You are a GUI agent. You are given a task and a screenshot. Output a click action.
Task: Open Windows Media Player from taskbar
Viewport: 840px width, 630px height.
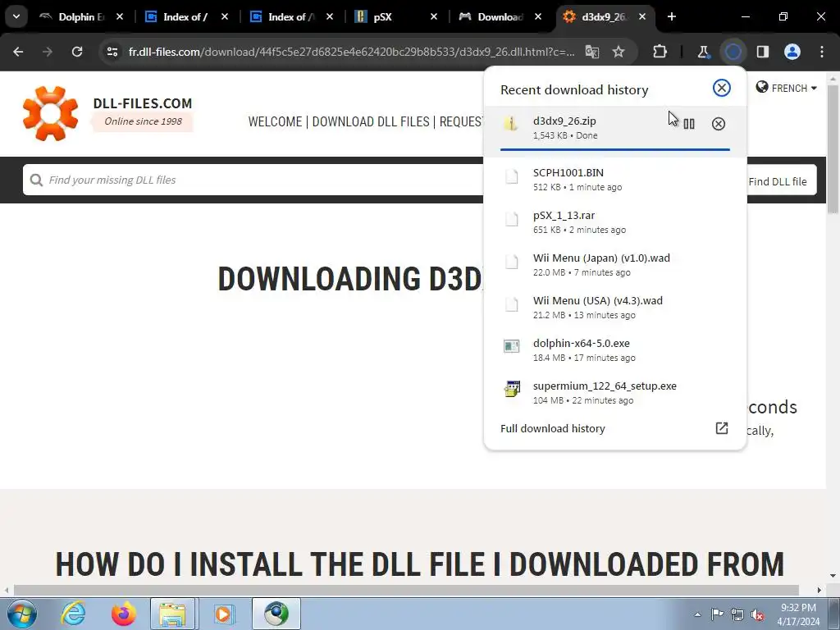point(223,614)
